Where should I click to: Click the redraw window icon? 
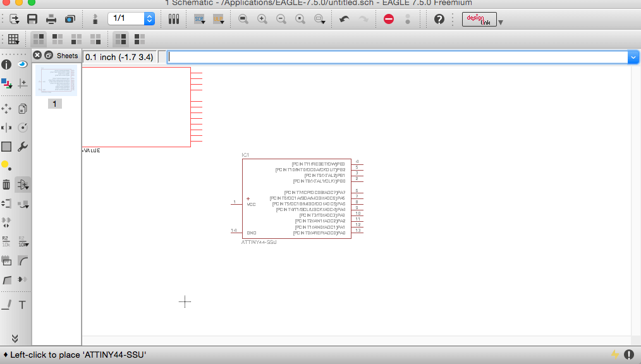pyautogui.click(x=300, y=19)
